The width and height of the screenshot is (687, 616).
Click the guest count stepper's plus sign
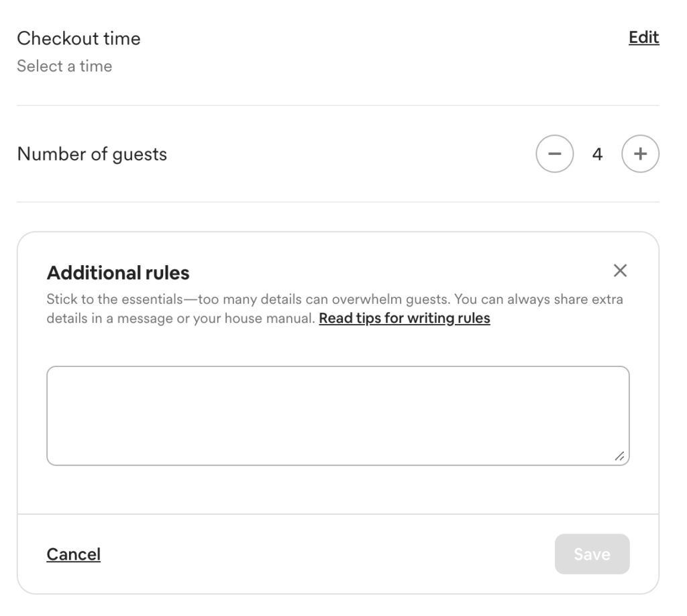coord(640,154)
